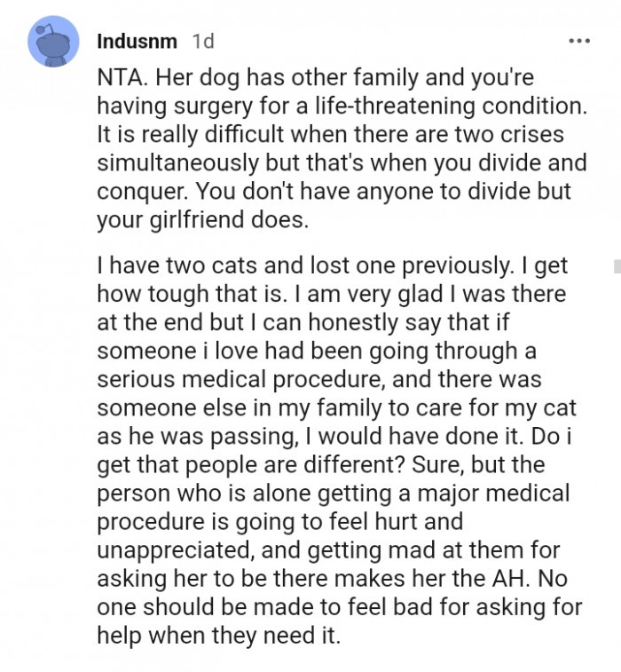
Task: Open the three-dot comment options menu
Action: [579, 42]
